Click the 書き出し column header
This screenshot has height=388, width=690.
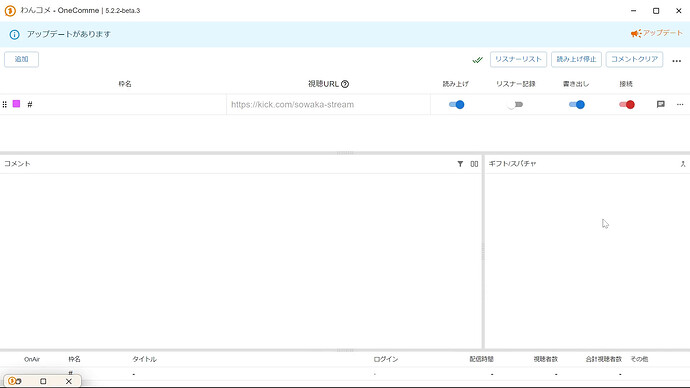[576, 84]
